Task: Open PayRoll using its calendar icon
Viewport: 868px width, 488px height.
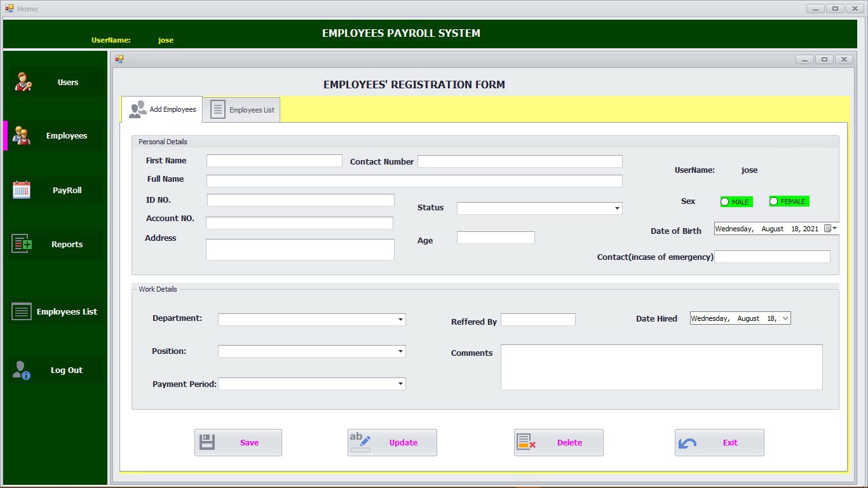Action: [23, 189]
